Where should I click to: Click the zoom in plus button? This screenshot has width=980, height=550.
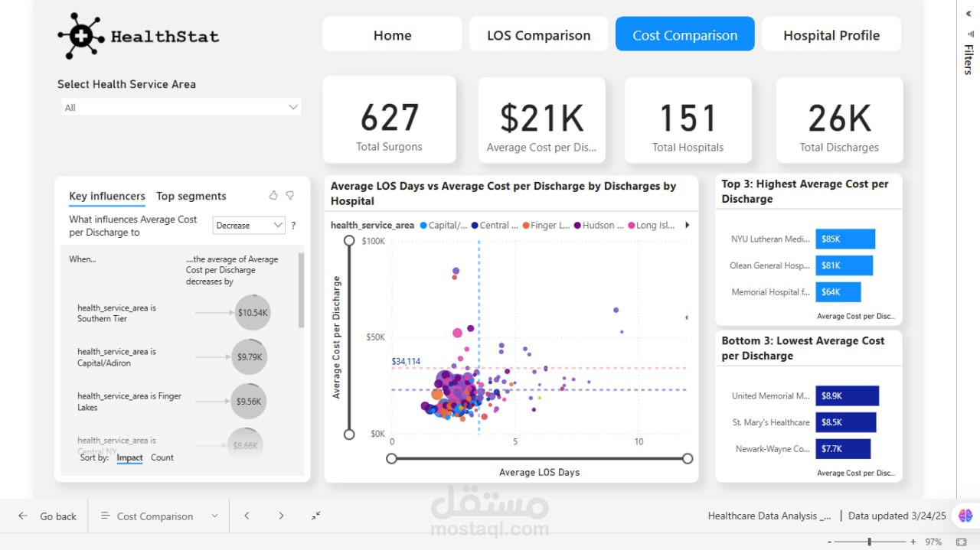coord(913,542)
